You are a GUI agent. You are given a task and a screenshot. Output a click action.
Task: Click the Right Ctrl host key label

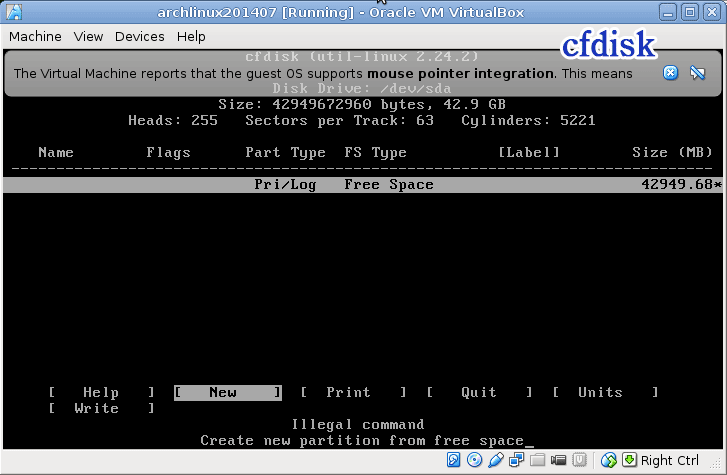click(x=670, y=460)
